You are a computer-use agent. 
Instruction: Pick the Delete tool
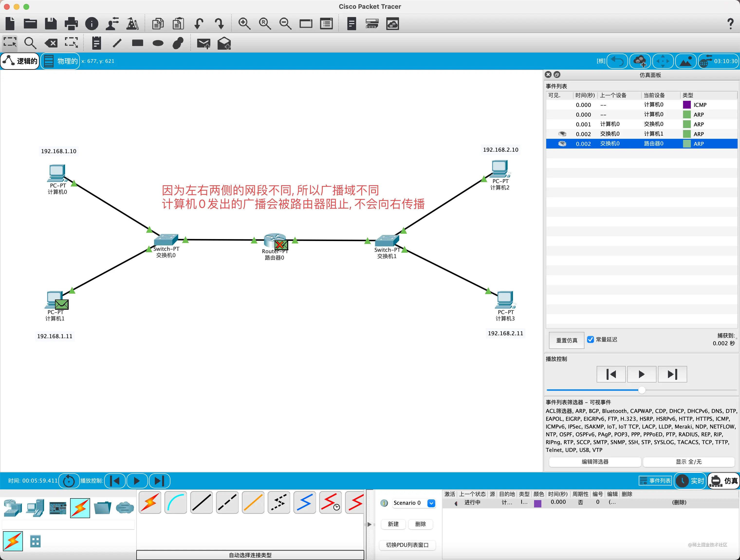(x=51, y=43)
